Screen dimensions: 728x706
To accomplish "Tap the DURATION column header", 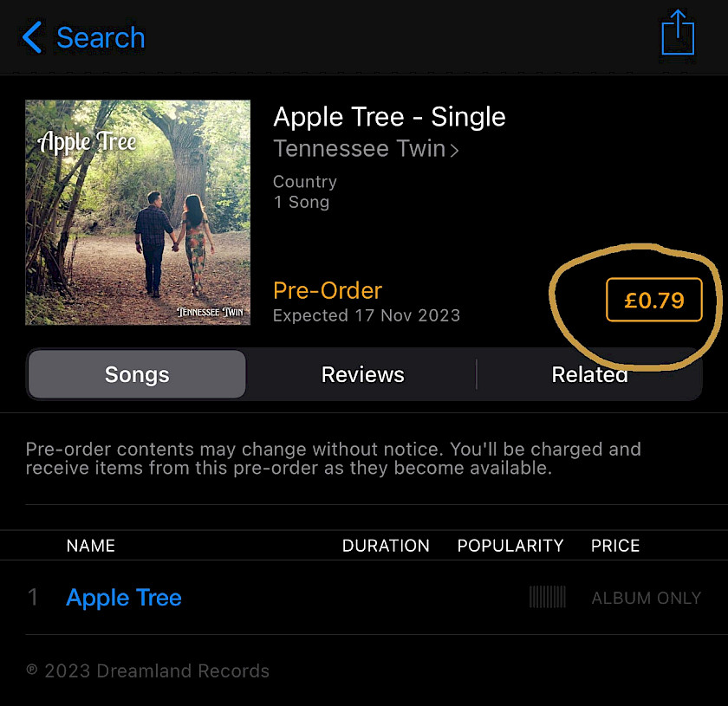I will (386, 546).
